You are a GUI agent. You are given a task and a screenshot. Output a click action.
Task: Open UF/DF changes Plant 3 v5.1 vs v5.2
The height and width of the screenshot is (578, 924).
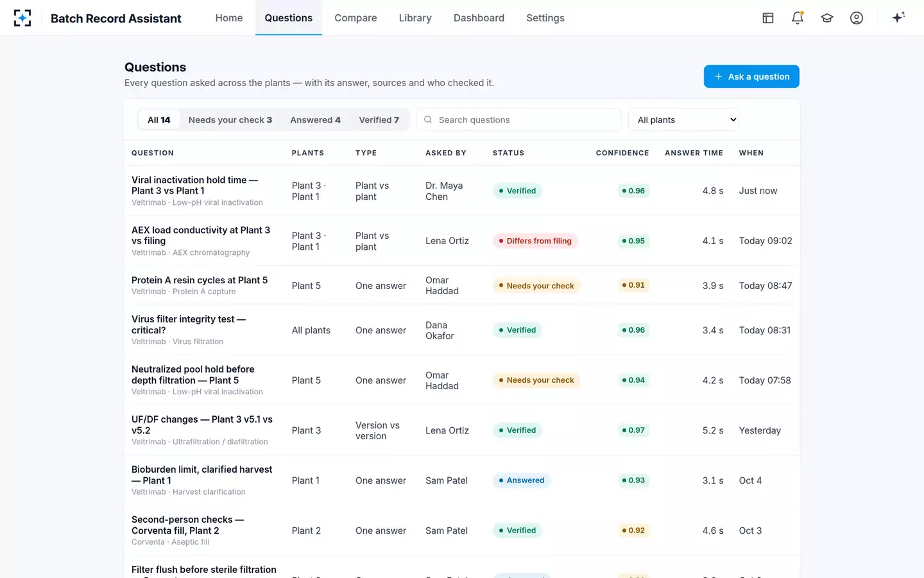point(202,425)
